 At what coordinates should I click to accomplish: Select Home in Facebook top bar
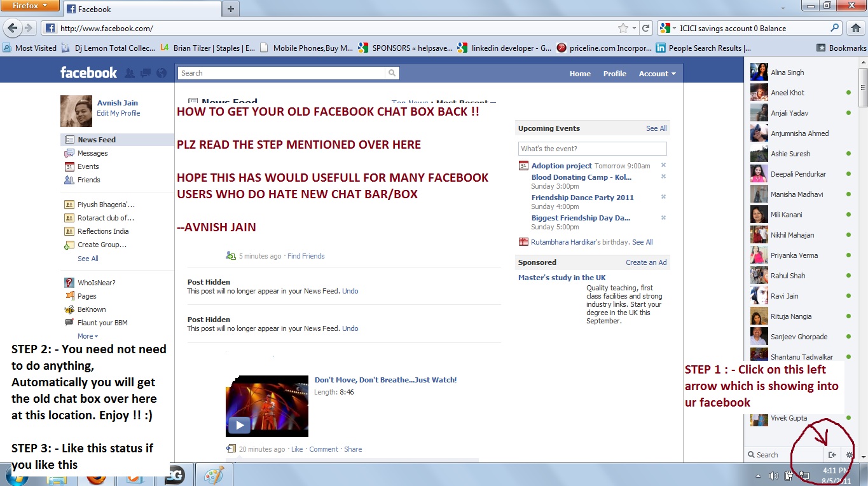[580, 74]
